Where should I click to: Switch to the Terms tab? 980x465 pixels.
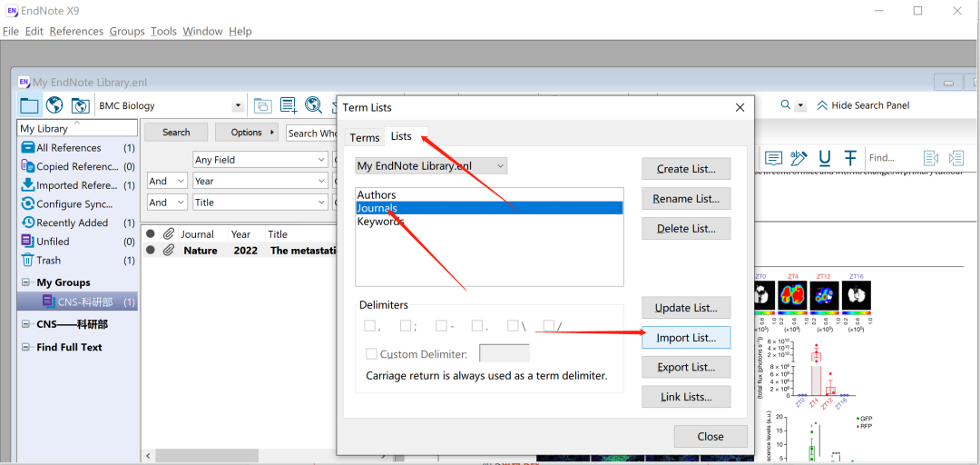pyautogui.click(x=365, y=138)
